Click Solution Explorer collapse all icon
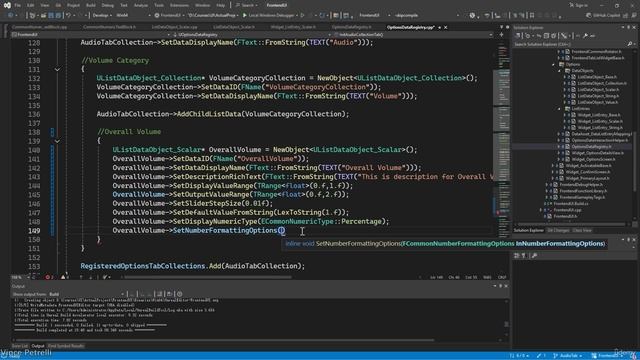 click(x=547, y=36)
